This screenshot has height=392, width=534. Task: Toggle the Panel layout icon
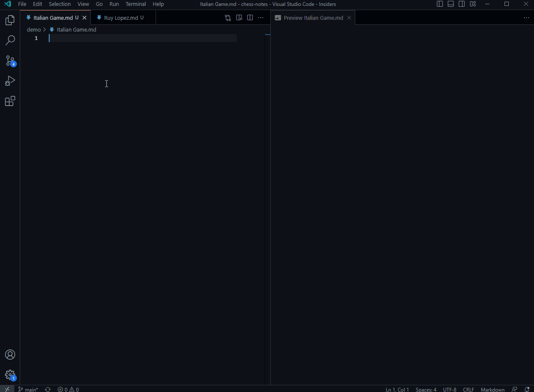click(x=451, y=4)
